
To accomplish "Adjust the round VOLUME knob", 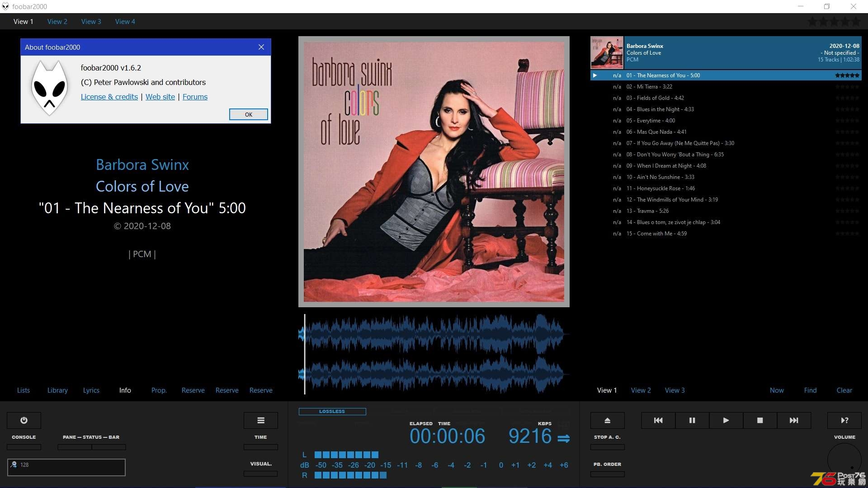I will 844,460.
